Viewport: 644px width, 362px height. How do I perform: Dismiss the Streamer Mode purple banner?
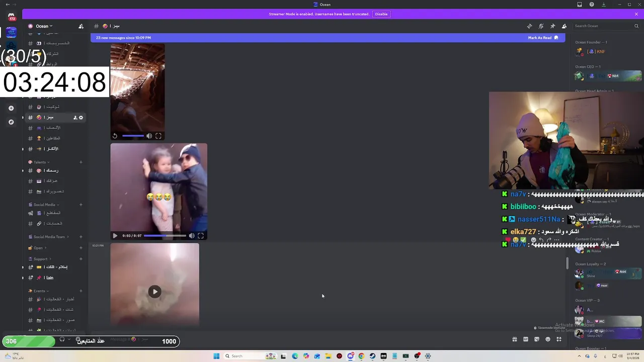[x=636, y=14]
